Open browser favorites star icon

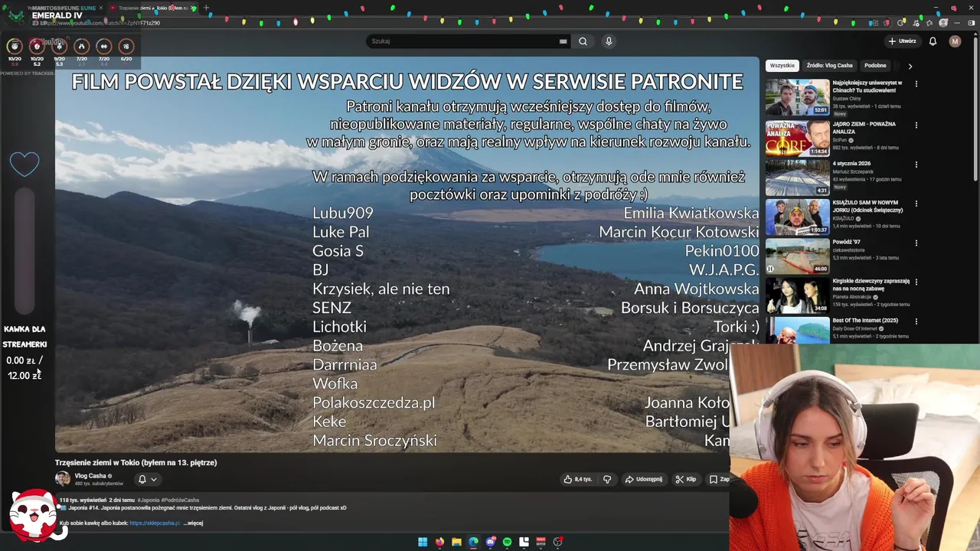[x=929, y=23]
